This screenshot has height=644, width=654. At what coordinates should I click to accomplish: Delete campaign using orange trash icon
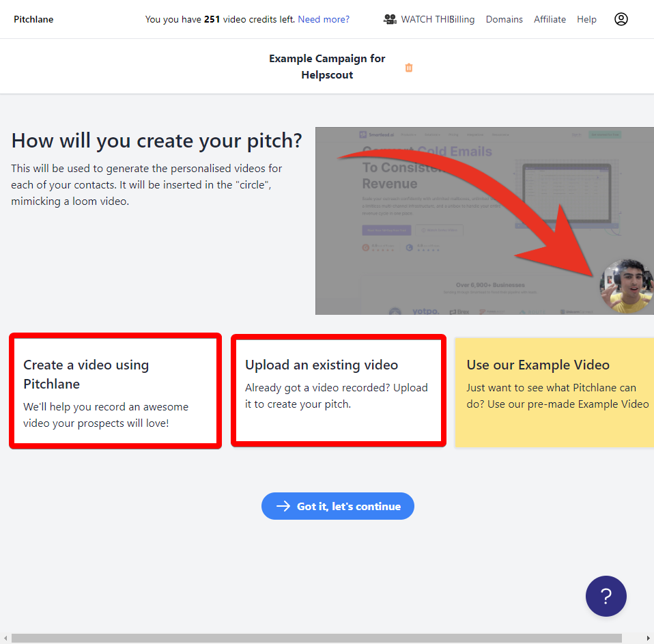pyautogui.click(x=409, y=68)
